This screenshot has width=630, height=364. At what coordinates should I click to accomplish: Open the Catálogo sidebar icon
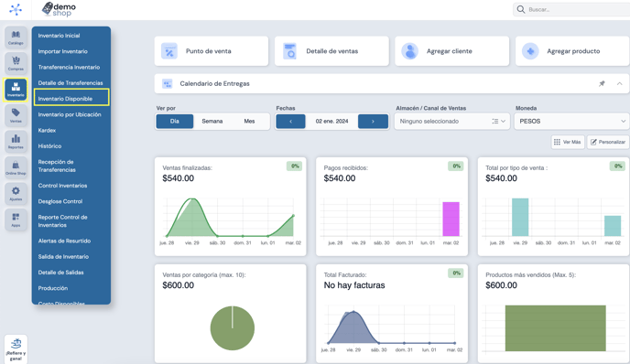(16, 37)
